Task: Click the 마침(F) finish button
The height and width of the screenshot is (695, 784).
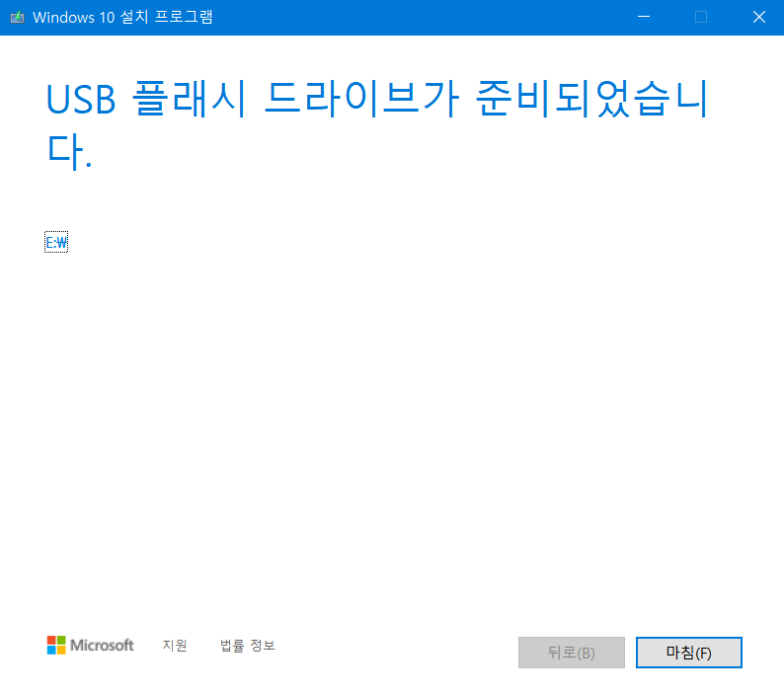Action: [688, 653]
